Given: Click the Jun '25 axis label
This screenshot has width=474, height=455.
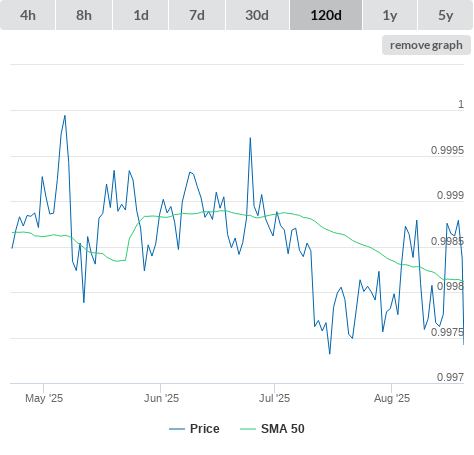Looking at the screenshot, I should coord(161,398).
